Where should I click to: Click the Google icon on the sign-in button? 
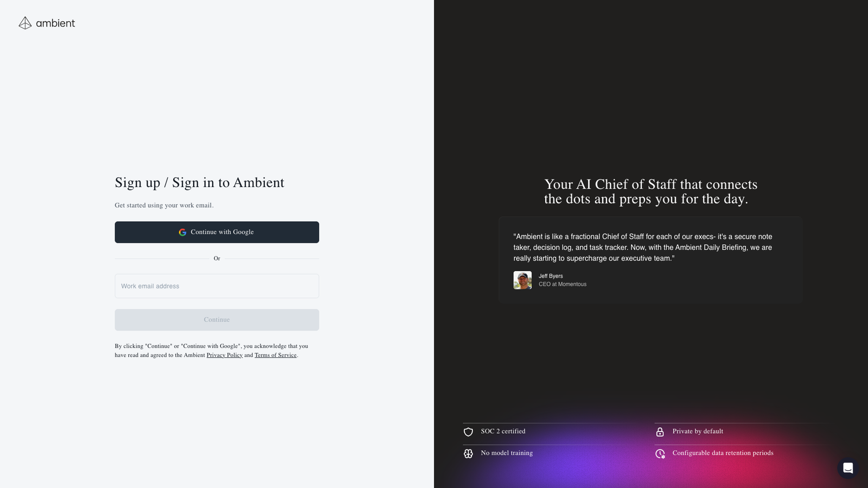pos(182,232)
